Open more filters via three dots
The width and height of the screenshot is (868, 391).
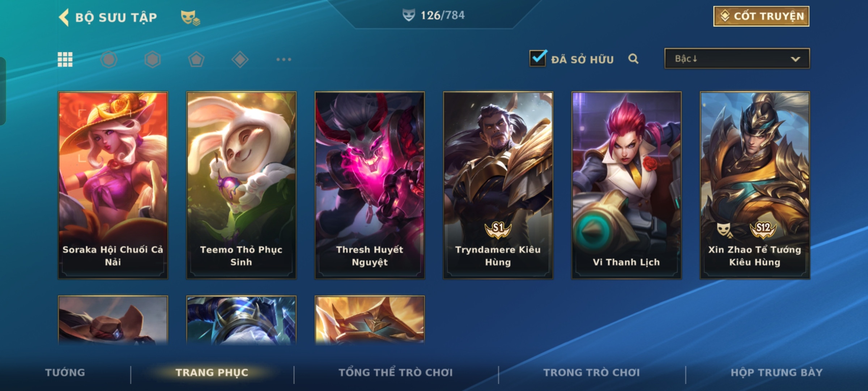pyautogui.click(x=284, y=59)
